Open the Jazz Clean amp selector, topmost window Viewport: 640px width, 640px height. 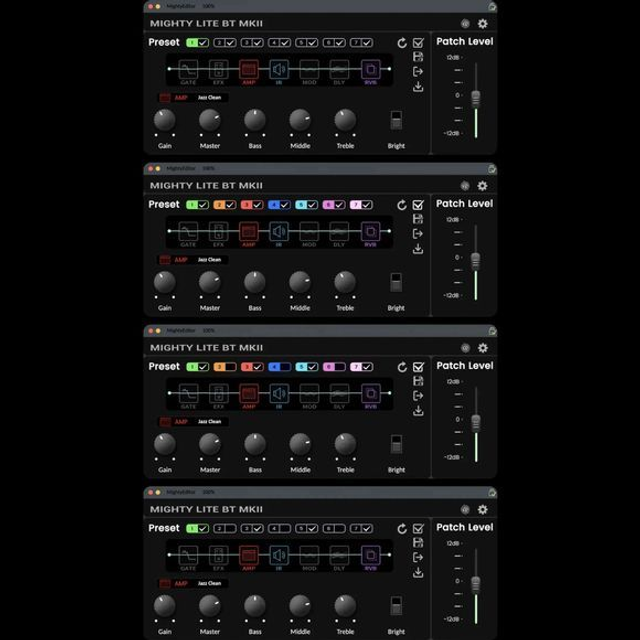209,98
